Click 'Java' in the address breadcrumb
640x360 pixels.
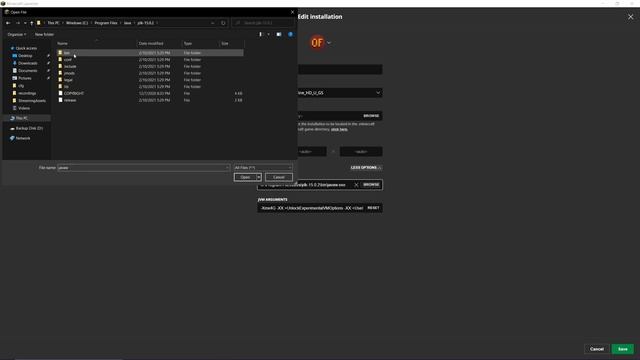[128, 23]
